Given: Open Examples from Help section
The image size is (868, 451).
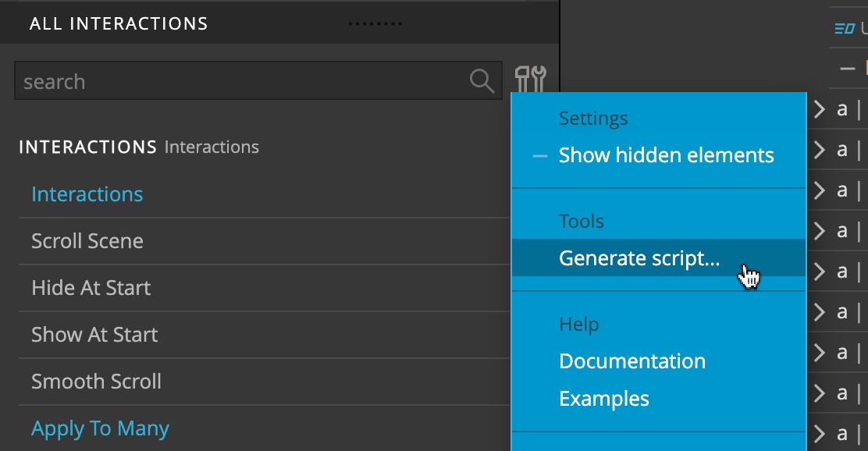Looking at the screenshot, I should point(604,399).
